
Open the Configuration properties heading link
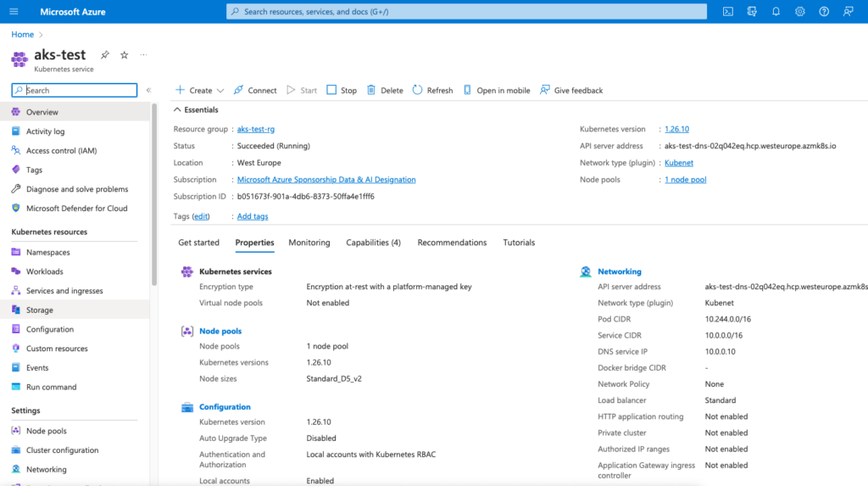pos(225,407)
